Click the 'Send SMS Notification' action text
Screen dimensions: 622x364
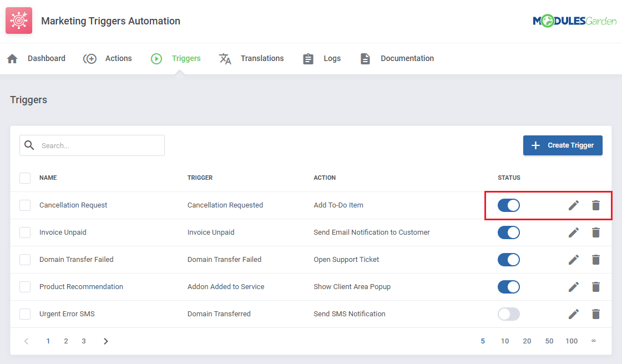point(350,314)
